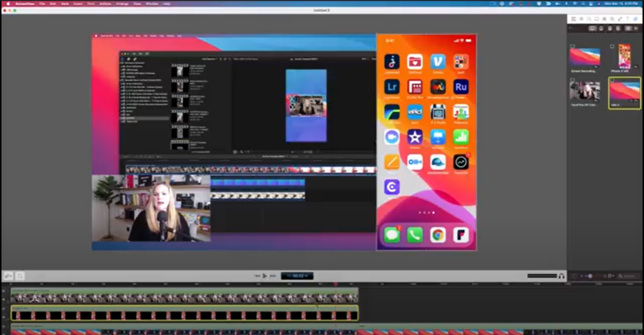Adjust the timeline zoom slider
Screen dimensions: 644x335
(589, 276)
